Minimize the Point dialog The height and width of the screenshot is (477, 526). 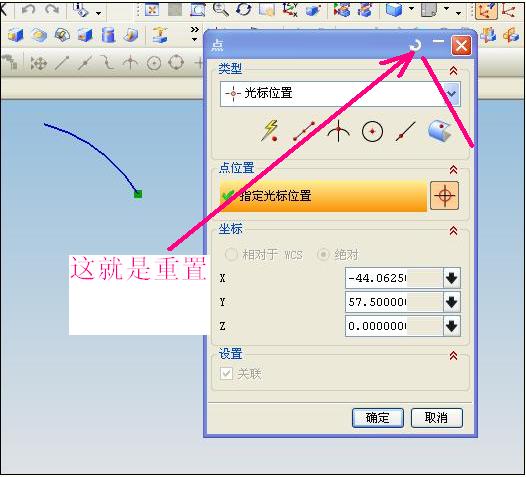[x=438, y=42]
